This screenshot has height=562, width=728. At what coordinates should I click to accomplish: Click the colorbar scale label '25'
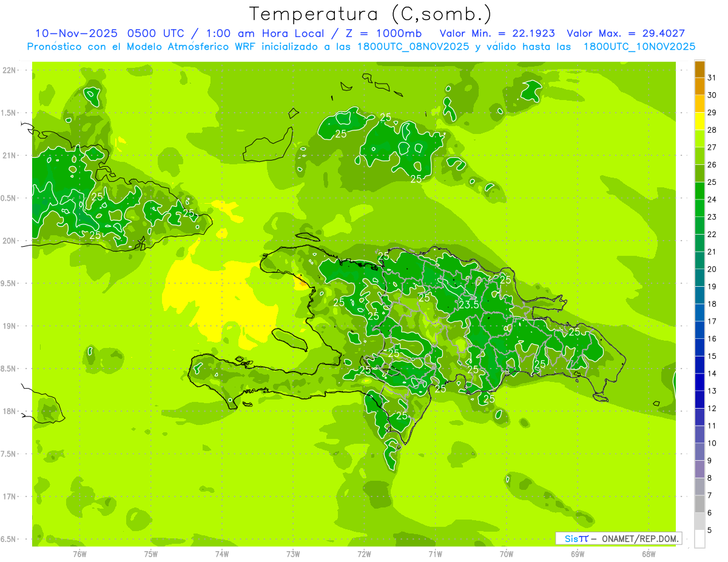coord(712,182)
